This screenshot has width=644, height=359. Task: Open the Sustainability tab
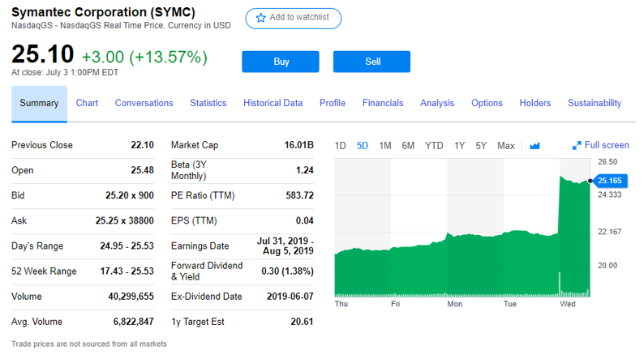pyautogui.click(x=595, y=103)
